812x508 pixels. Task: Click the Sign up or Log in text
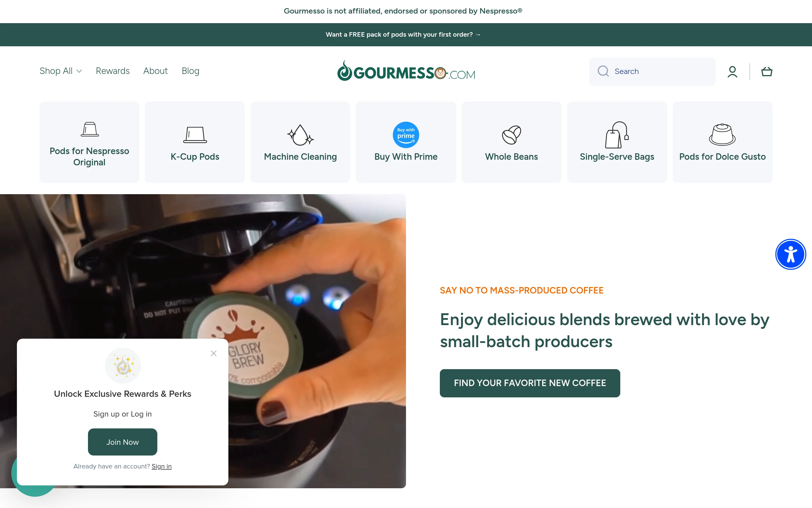click(x=122, y=414)
